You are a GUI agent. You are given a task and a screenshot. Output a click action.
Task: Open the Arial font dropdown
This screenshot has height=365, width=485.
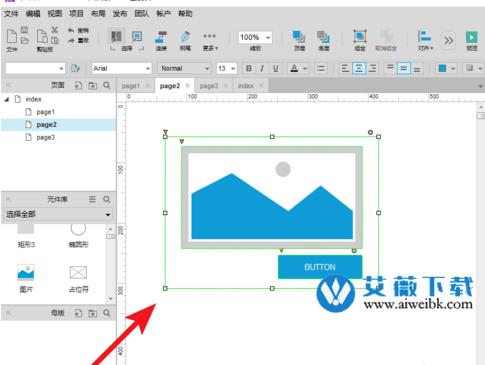(121, 68)
